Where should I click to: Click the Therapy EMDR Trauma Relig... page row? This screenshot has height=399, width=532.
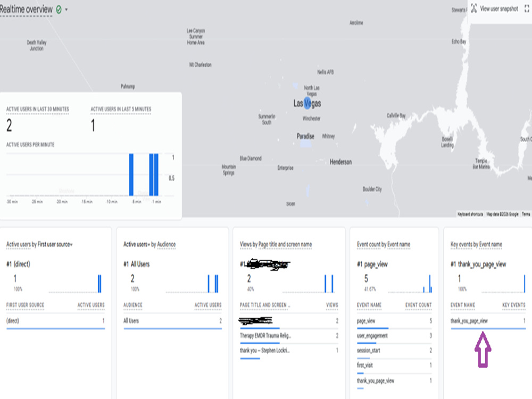[x=289, y=336]
